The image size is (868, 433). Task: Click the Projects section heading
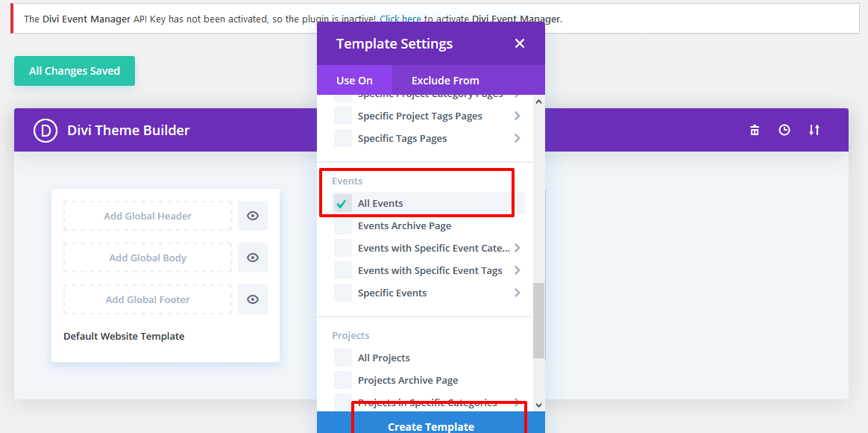(350, 335)
